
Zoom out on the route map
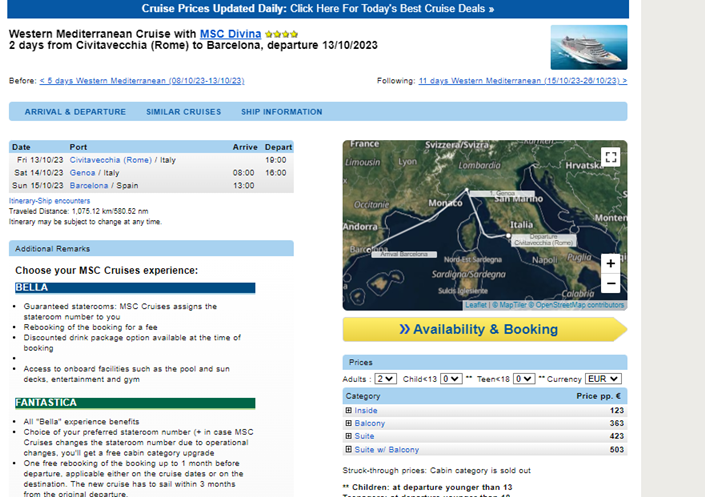(x=611, y=283)
